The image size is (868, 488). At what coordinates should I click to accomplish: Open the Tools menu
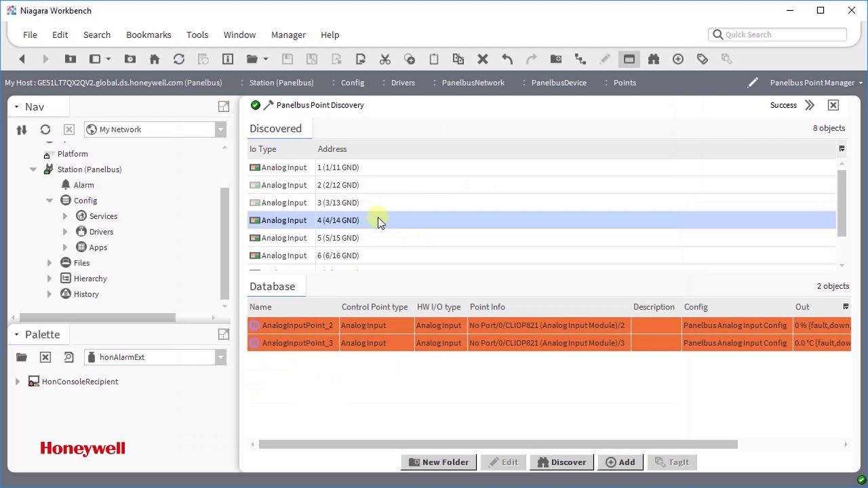(x=197, y=35)
